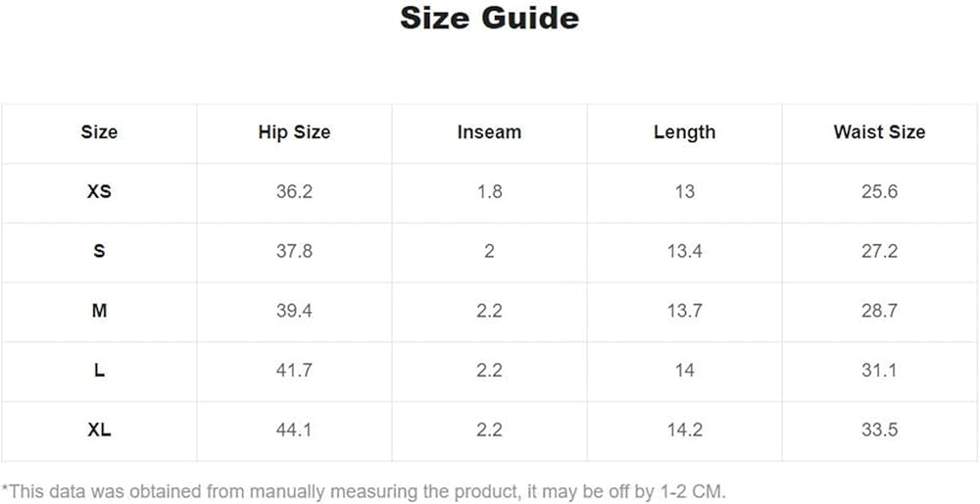Click the M size row label

99,311
